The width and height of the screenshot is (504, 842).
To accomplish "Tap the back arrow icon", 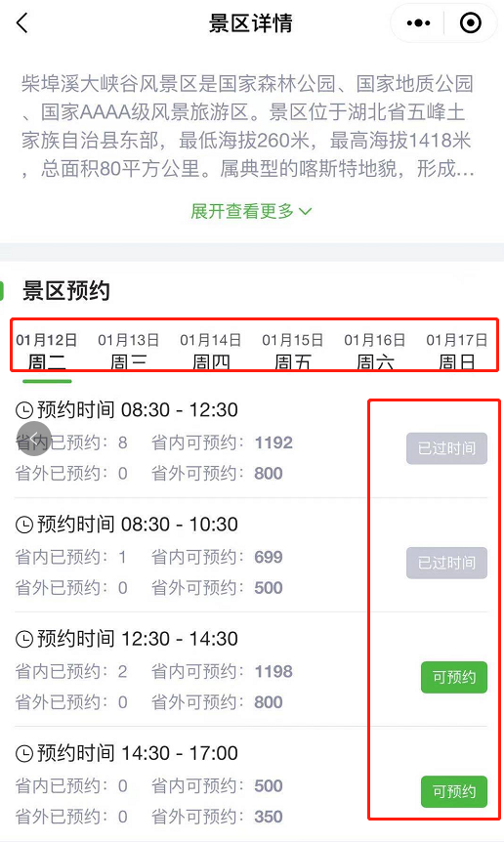I will (22, 23).
